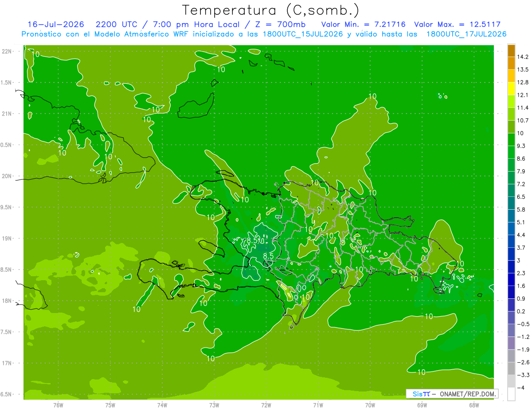Click the '5.8' colorbar label
The image size is (532, 411).
coord(521,209)
